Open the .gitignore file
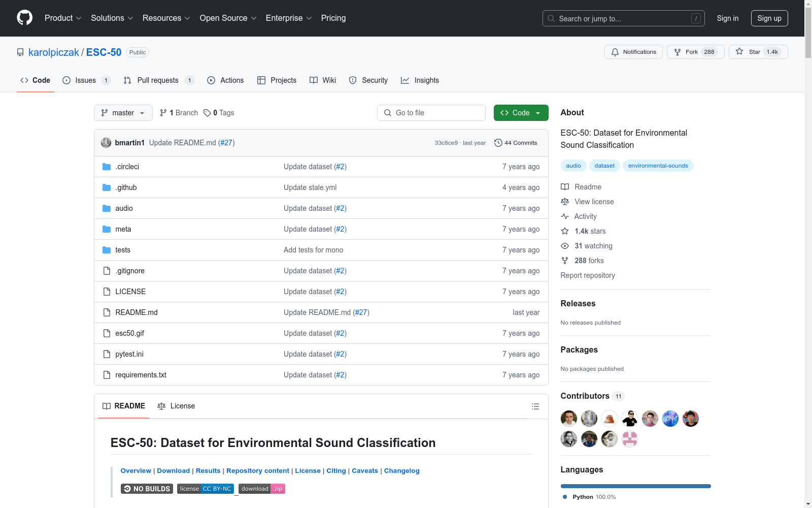Screen dimensions: 812x508 (x=130, y=271)
